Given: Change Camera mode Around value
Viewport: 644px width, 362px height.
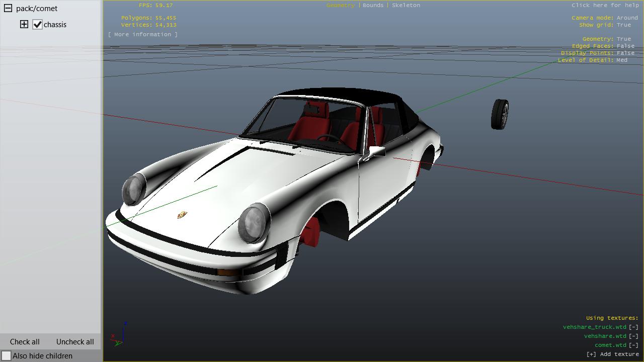Looking at the screenshot, I should [x=627, y=18].
